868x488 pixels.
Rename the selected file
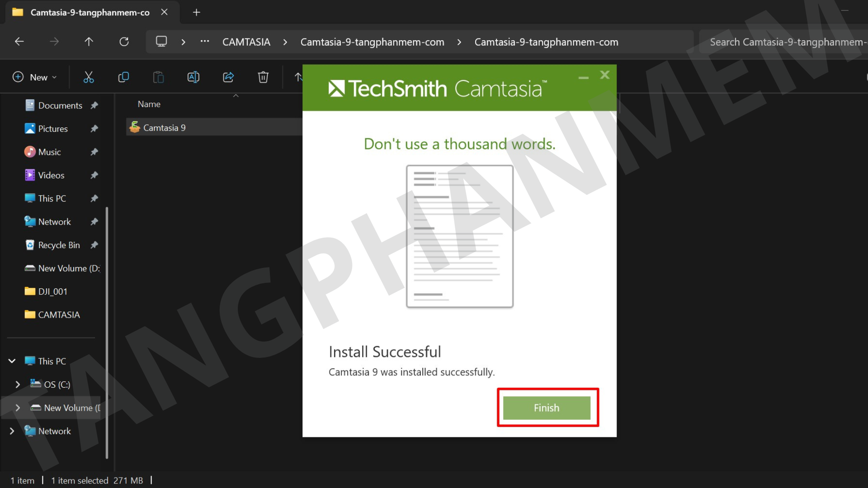point(193,77)
